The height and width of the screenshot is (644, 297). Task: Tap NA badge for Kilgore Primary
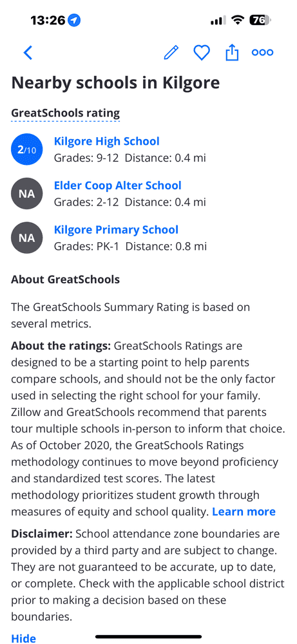26,238
